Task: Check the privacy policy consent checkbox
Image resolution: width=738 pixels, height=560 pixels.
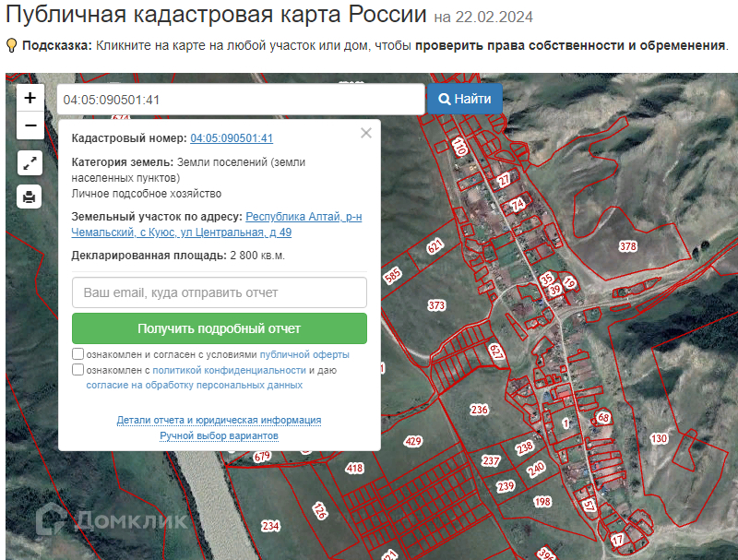Action: 78,370
